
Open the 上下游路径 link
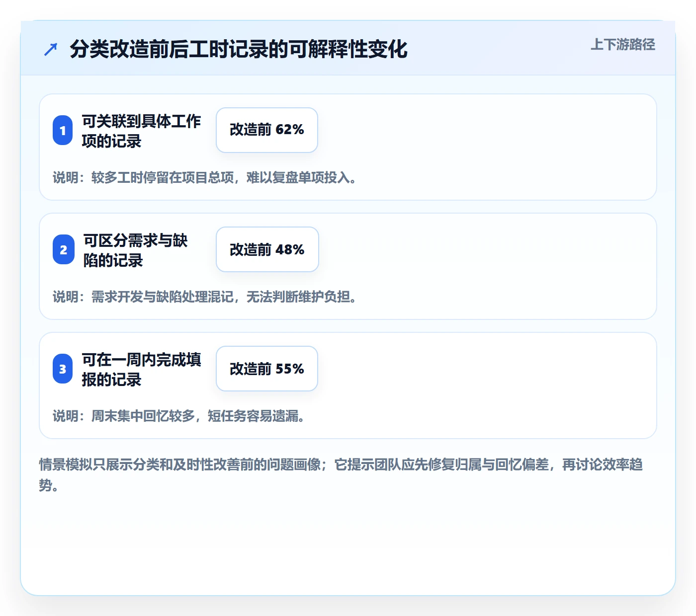click(622, 45)
